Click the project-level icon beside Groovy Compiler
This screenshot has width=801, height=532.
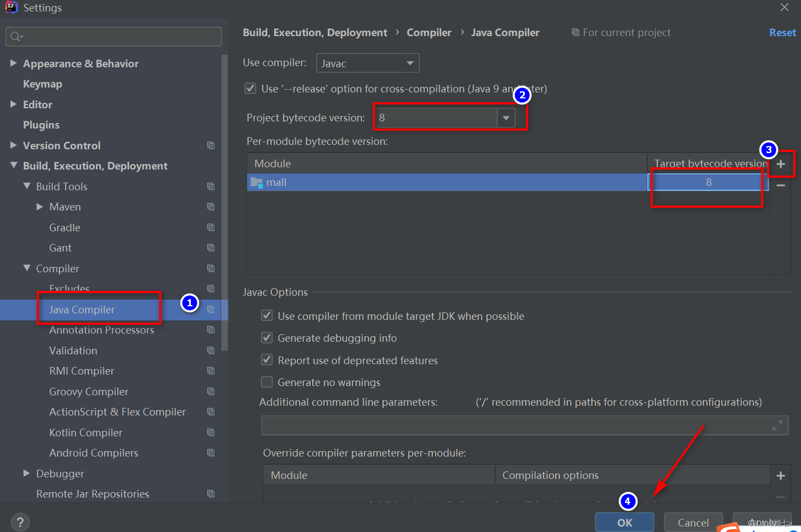pyautogui.click(x=211, y=391)
